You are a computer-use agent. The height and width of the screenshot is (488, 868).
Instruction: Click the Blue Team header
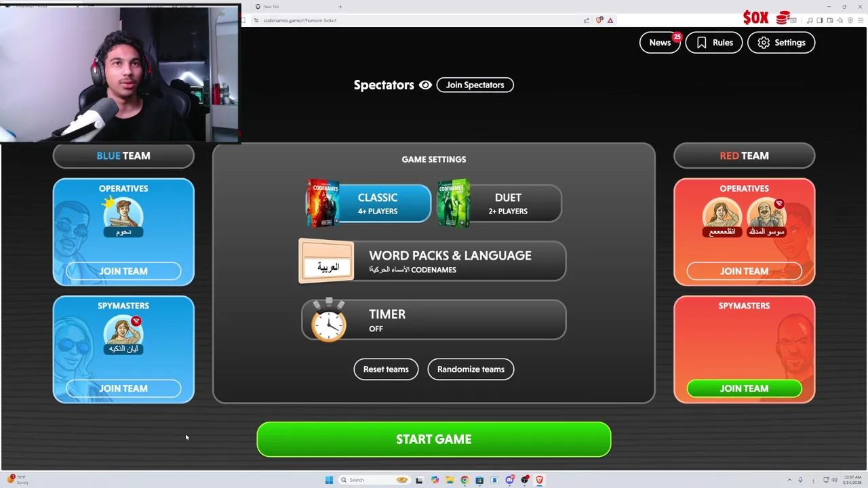[123, 156]
